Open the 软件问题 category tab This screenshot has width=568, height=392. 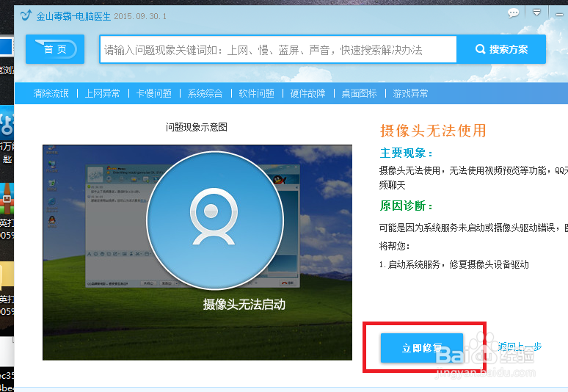pos(256,93)
